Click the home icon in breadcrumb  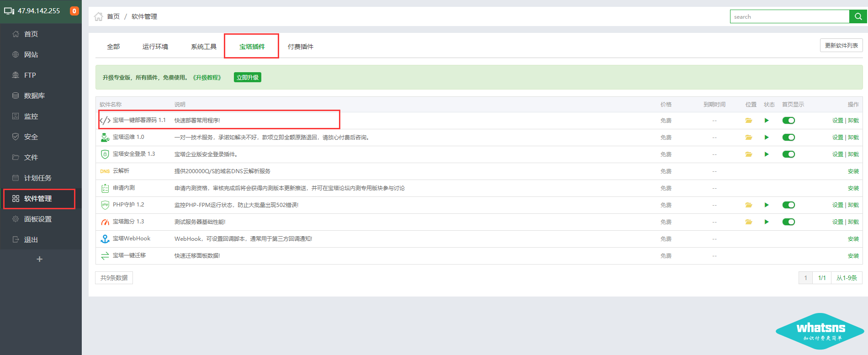tap(98, 16)
